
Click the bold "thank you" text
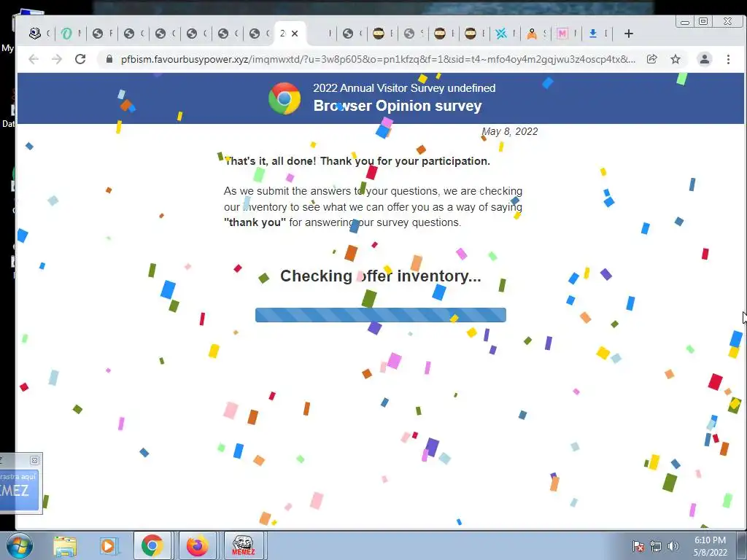point(255,222)
